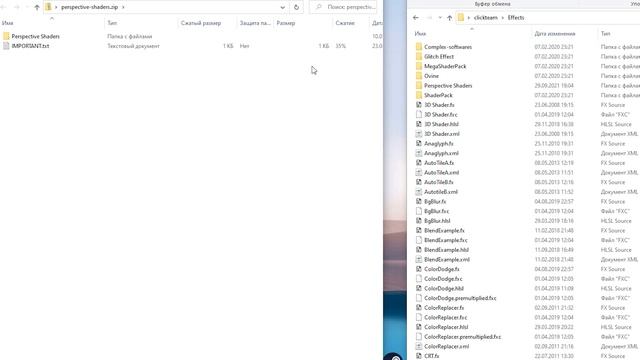The image size is (640, 360).
Task: Select the Anaglyph.fx file icon
Action: 419,144
